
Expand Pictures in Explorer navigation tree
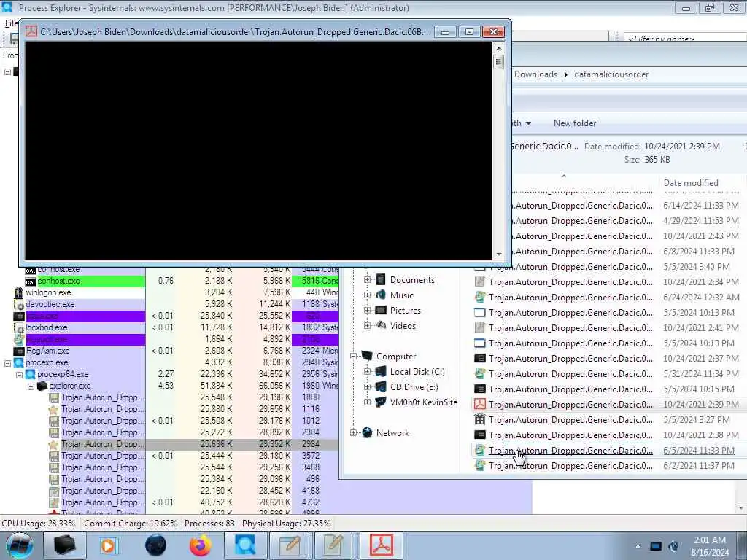point(368,311)
